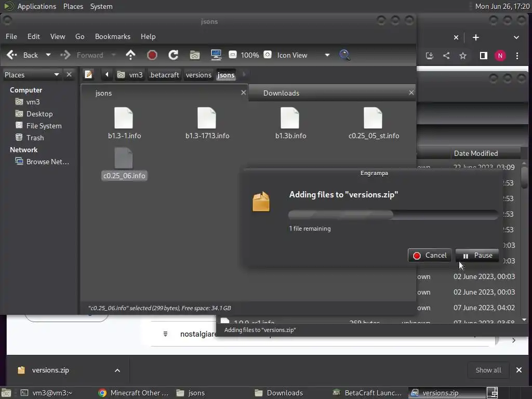Close the current browser tab

[456, 37]
